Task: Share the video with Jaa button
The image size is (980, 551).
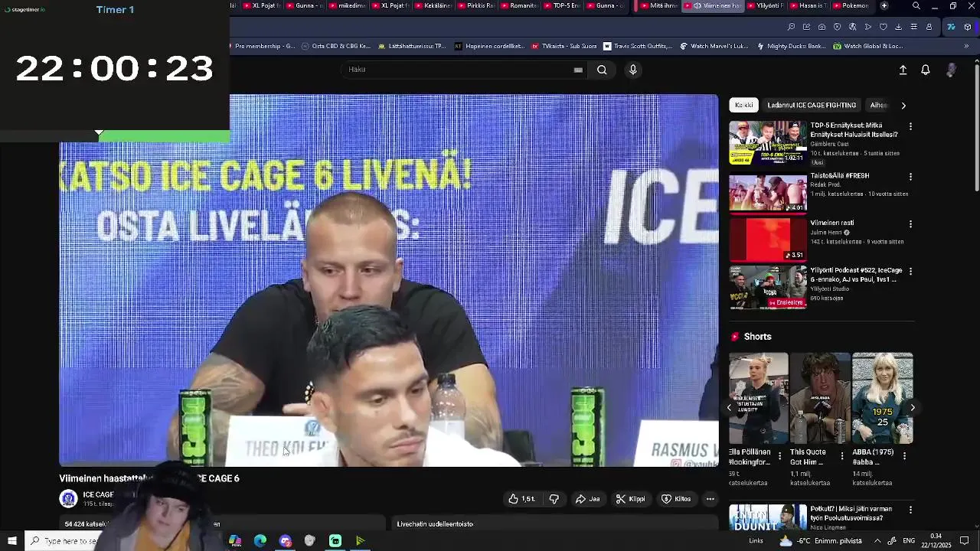Action: click(x=588, y=499)
